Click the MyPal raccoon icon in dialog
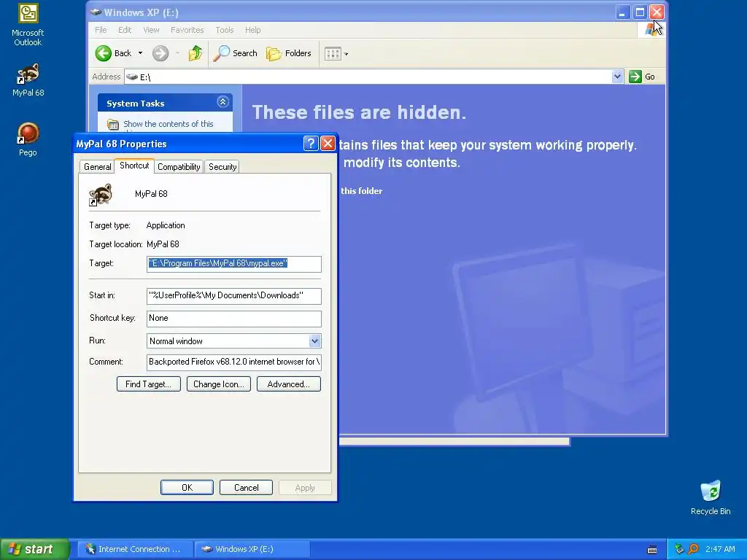747x560 pixels. 101,194
